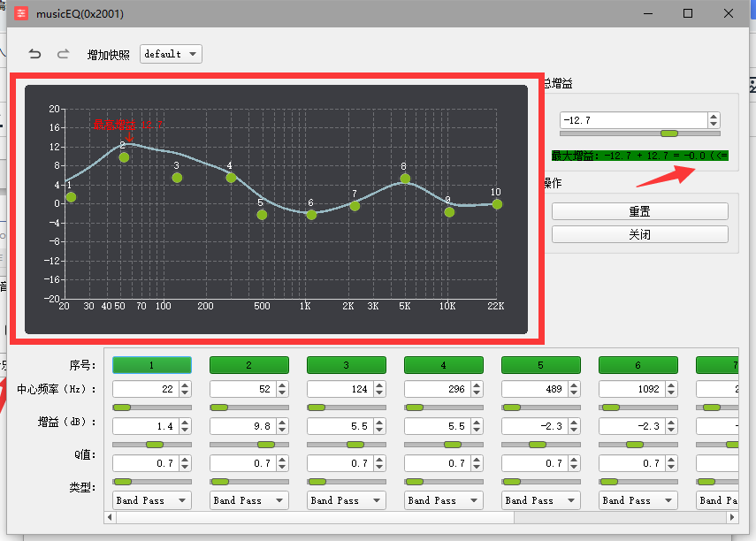Select EQ node 1 on the graph
This screenshot has width=756, height=541.
71,197
